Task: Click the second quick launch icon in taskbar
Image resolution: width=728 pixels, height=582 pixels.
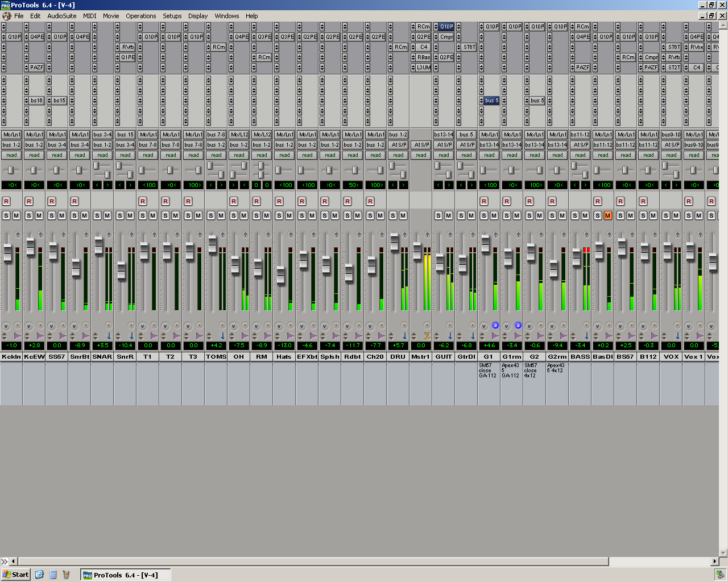Action: 53,575
